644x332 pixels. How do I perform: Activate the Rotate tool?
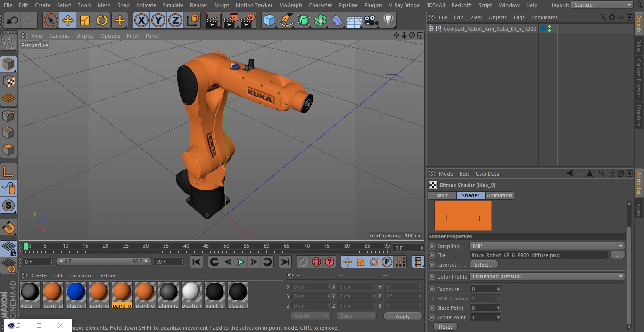pos(102,21)
